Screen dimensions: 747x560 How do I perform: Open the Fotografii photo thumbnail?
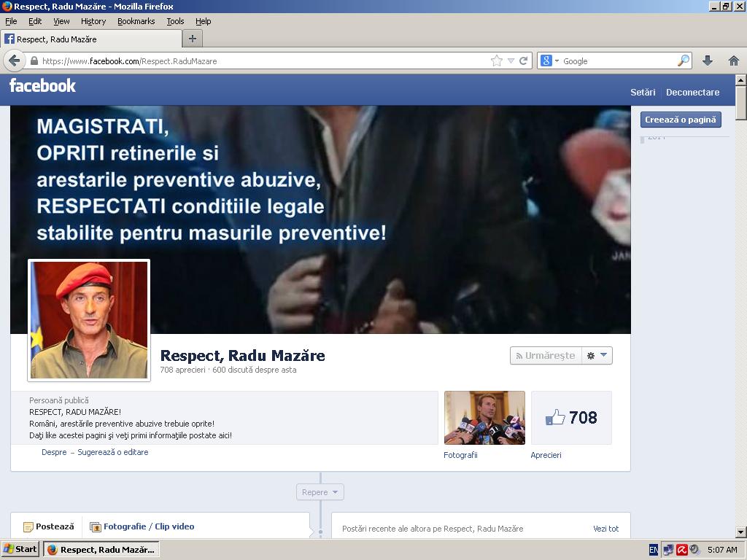[x=484, y=418]
